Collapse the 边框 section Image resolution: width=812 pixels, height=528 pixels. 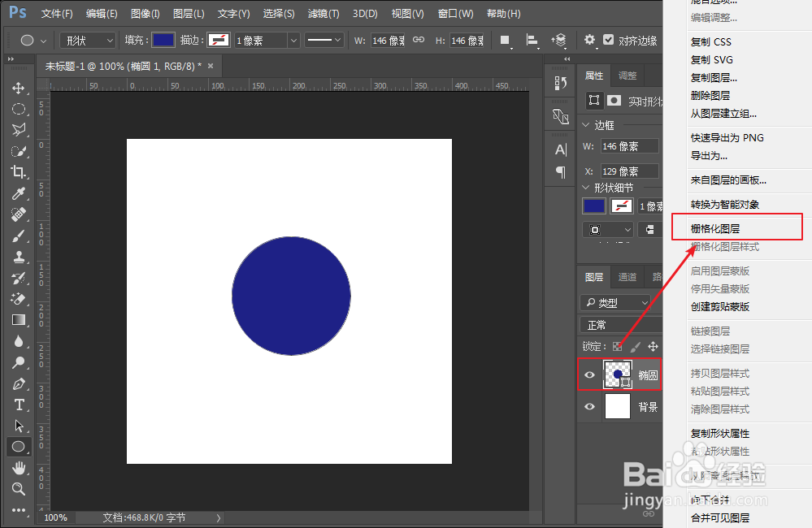tap(586, 125)
